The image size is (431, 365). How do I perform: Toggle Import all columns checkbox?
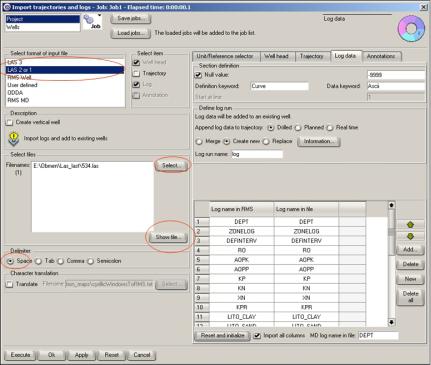257,336
